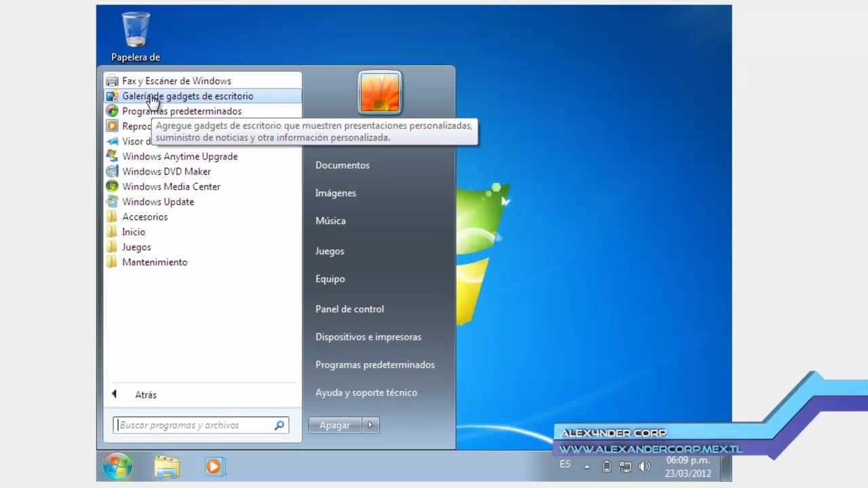
Task: Click the Visor XPS icon in program list
Action: coord(112,141)
